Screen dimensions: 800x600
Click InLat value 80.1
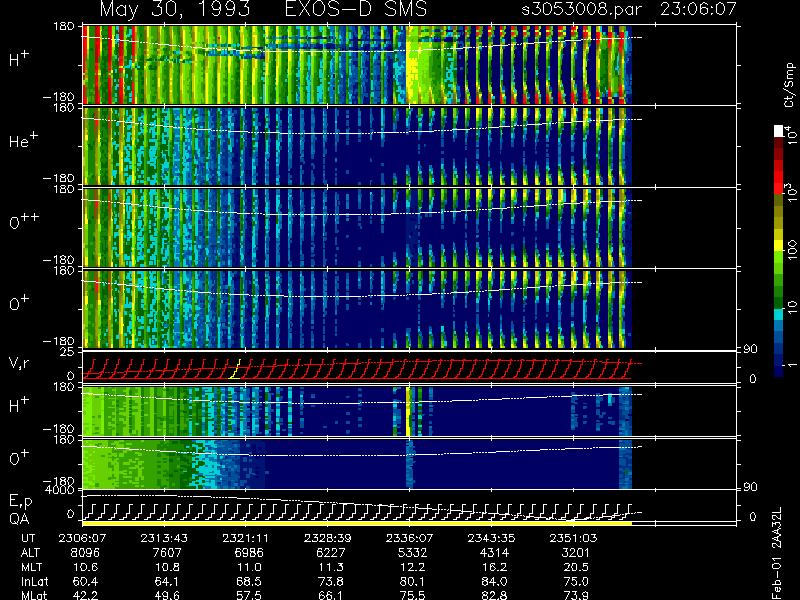click(412, 582)
